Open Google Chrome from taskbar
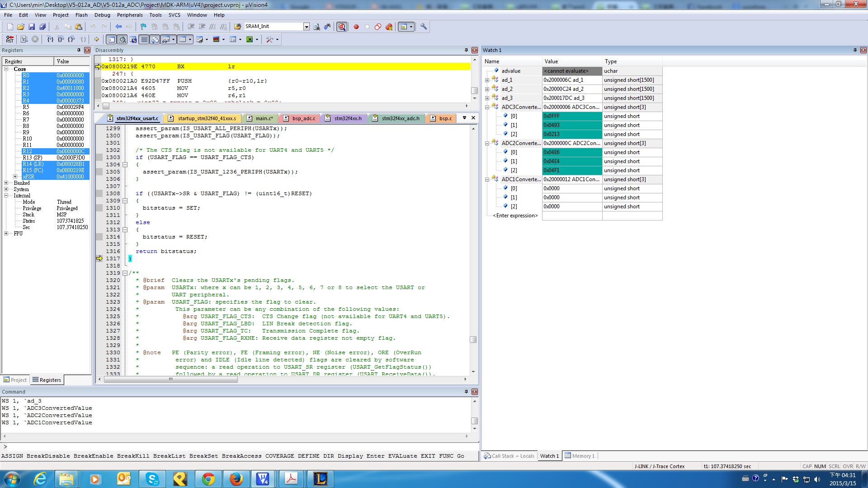The height and width of the screenshot is (488, 868). [x=208, y=479]
